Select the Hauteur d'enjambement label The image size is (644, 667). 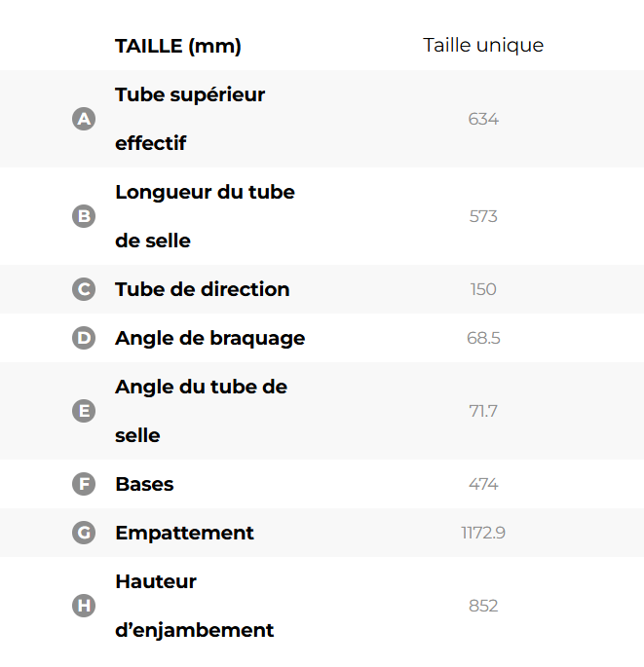[x=194, y=606]
